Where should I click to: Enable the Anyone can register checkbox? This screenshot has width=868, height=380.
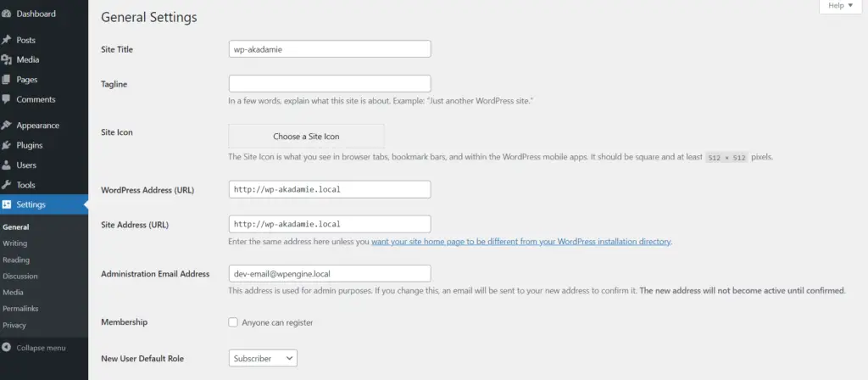[x=233, y=321]
